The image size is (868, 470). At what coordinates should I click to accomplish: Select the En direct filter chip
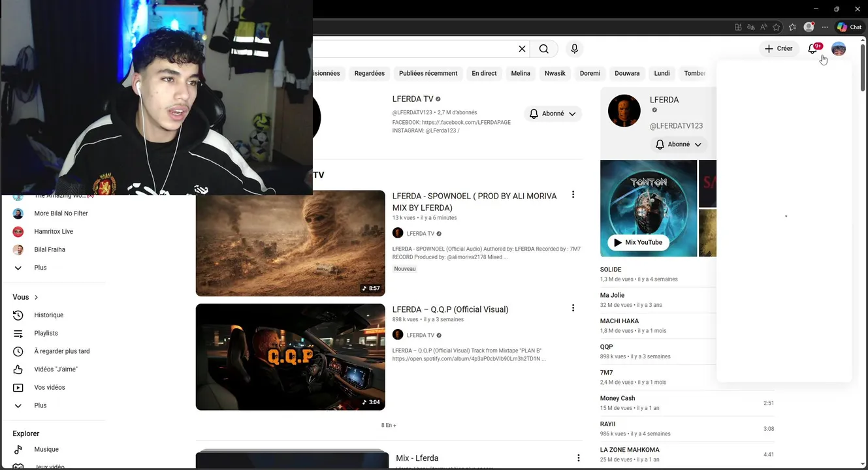484,73
